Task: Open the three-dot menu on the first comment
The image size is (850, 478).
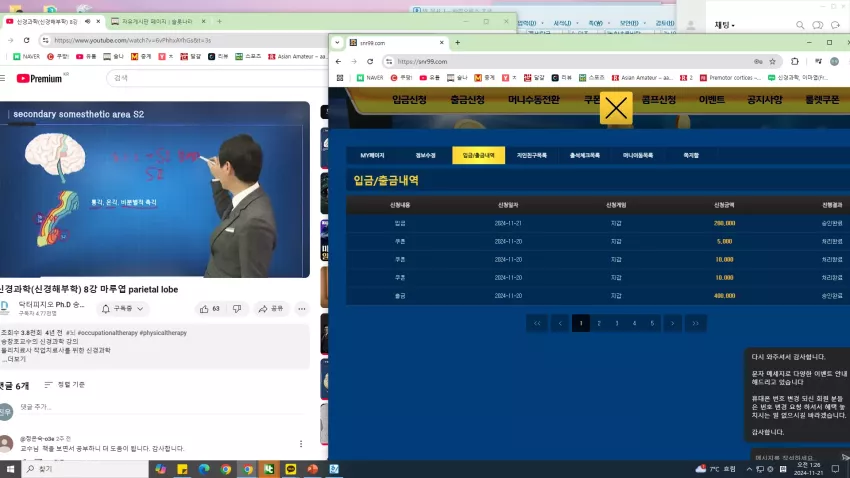Action: tap(301, 444)
